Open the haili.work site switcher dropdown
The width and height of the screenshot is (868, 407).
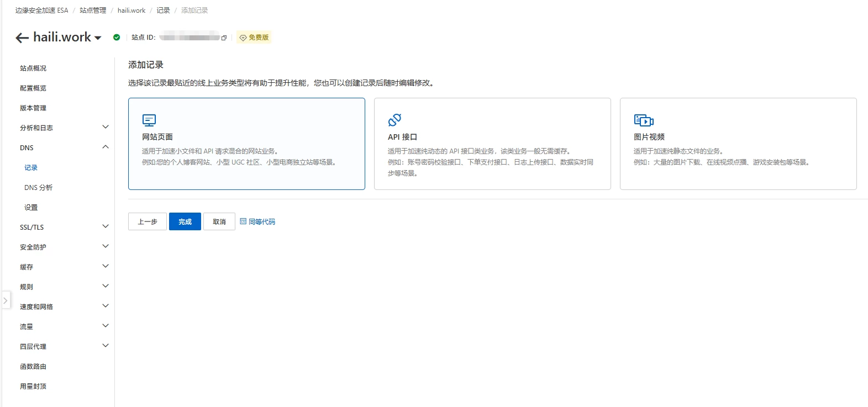pos(98,38)
